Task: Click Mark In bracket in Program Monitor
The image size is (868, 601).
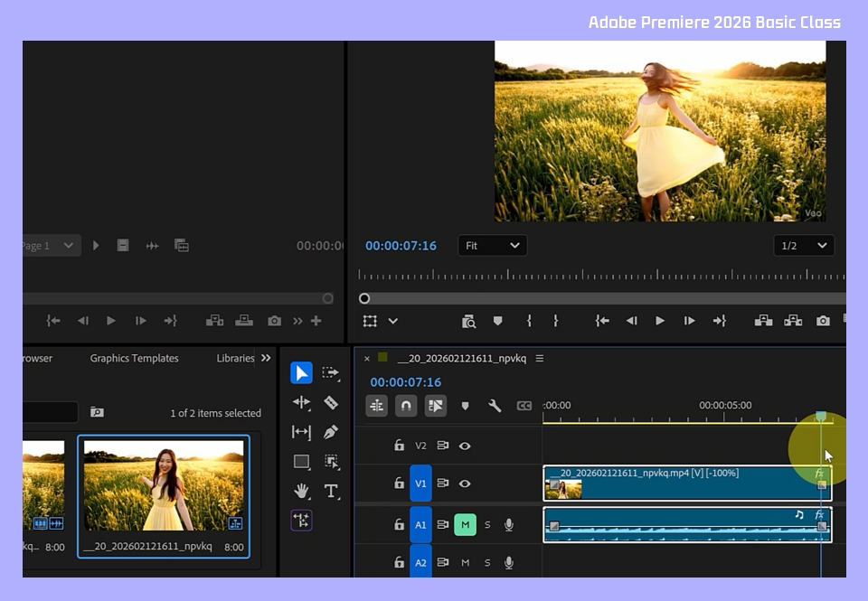Action: tap(529, 321)
